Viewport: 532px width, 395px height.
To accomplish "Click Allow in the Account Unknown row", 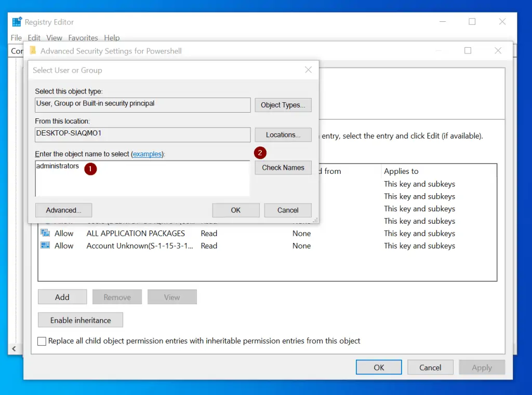I will point(64,246).
